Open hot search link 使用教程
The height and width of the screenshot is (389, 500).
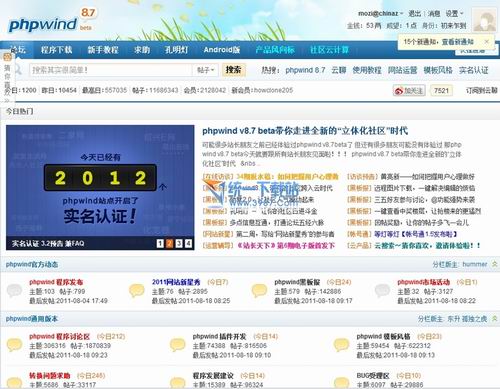pos(367,70)
